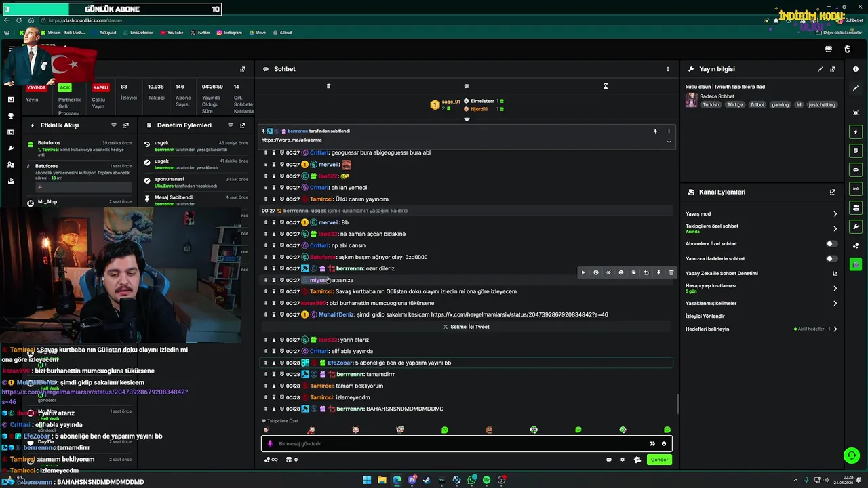Image resolution: width=868 pixels, height=488 pixels.
Task: Open emoji picker in message box
Action: pos(664,444)
